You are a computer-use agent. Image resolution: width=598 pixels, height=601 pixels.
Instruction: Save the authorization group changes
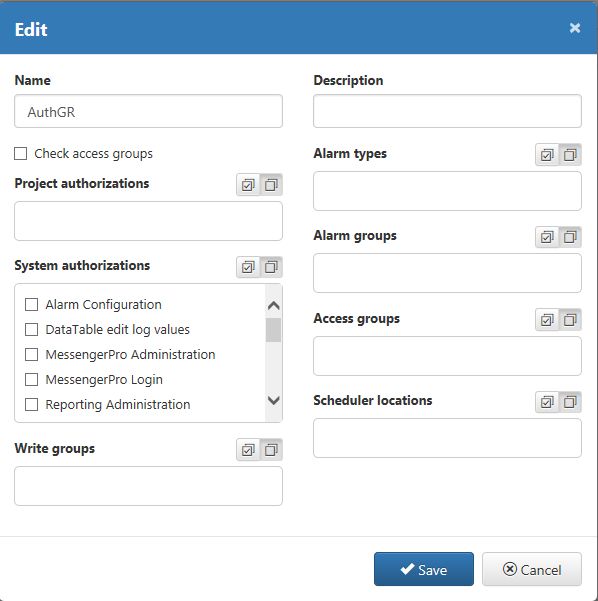tap(424, 569)
